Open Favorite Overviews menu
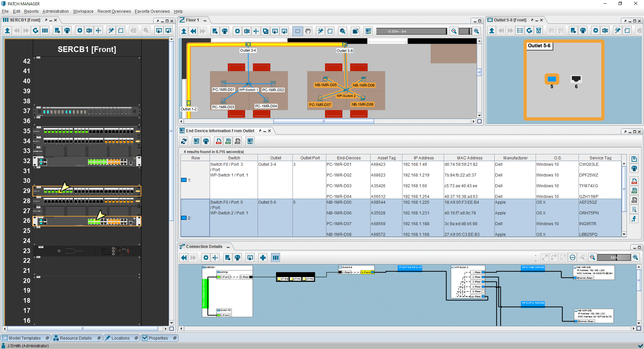This screenshot has height=349, width=644. coord(152,11)
